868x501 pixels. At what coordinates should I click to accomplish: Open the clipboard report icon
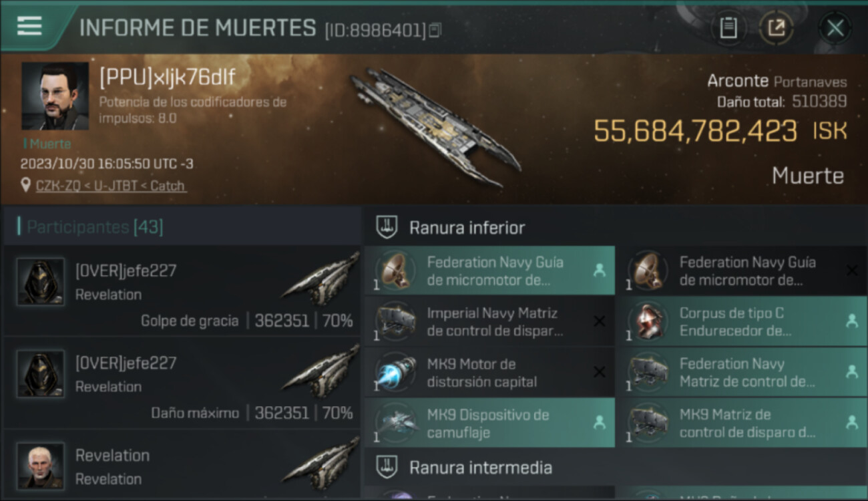coord(728,28)
